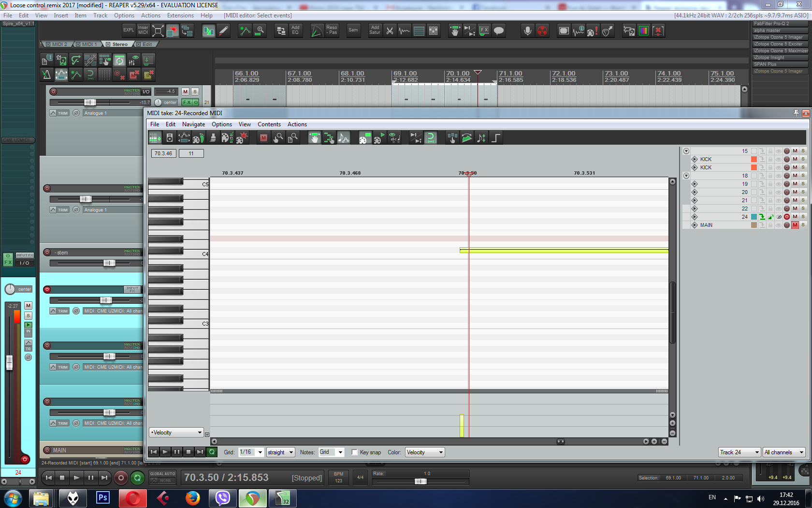Open Firefox from the taskbar
This screenshot has width=812, height=508.
point(193,498)
